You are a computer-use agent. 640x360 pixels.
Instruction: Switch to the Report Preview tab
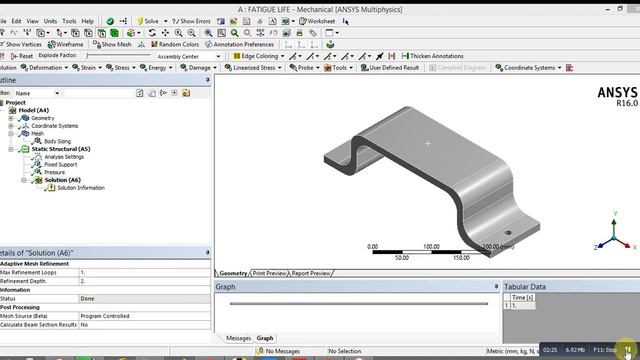point(311,273)
